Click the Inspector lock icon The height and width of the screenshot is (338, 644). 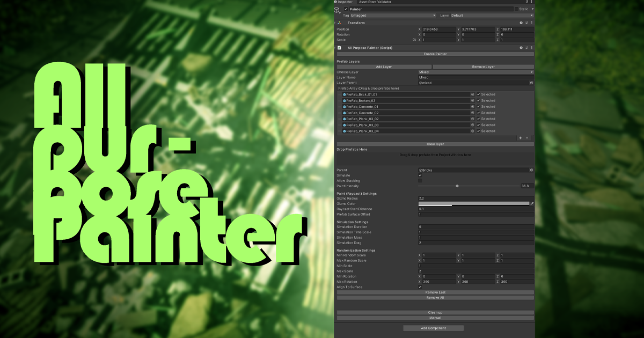pos(528,2)
